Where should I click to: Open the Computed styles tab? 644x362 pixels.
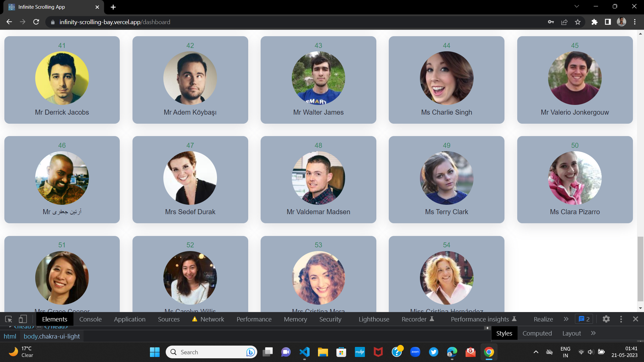537,333
